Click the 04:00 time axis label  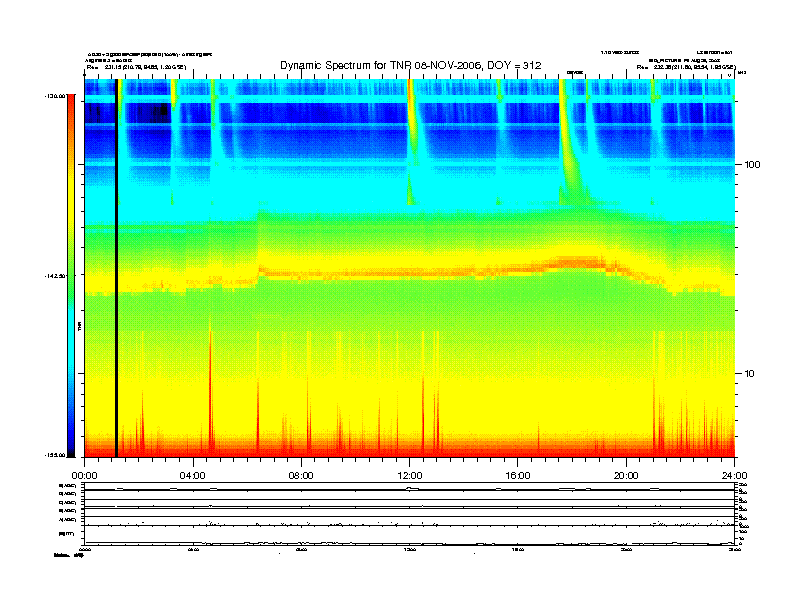click(193, 476)
